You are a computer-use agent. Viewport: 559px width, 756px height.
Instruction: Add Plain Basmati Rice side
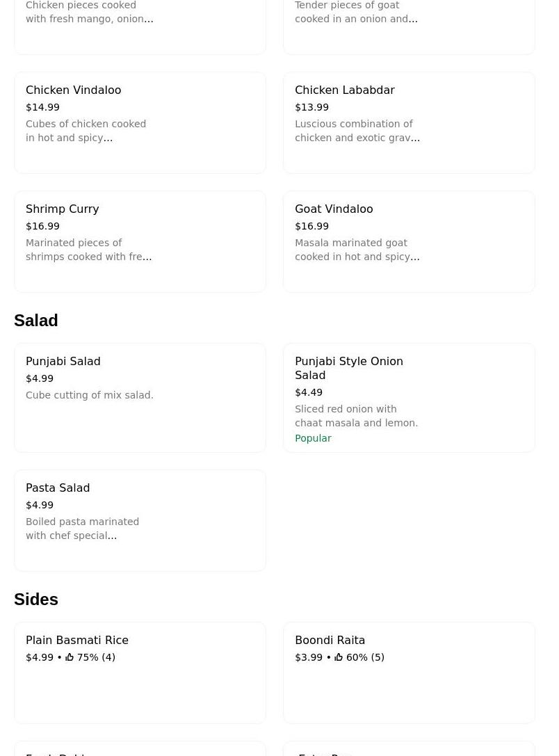pos(140,673)
